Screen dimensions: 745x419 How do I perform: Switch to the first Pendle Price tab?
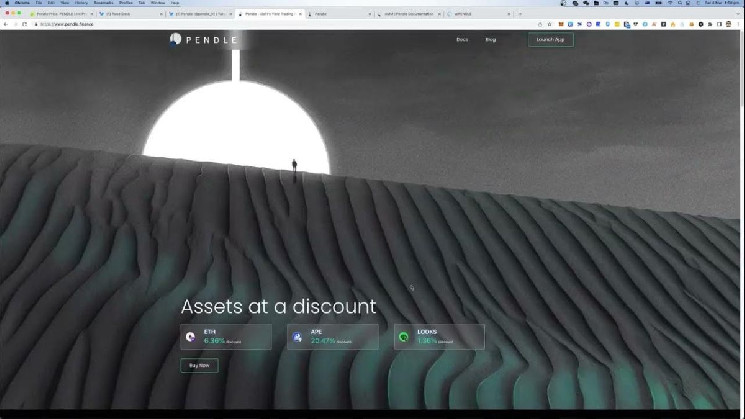[61, 14]
